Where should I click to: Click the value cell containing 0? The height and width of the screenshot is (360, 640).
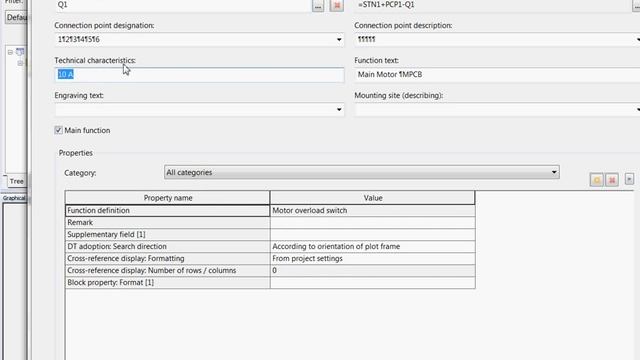[x=373, y=271]
